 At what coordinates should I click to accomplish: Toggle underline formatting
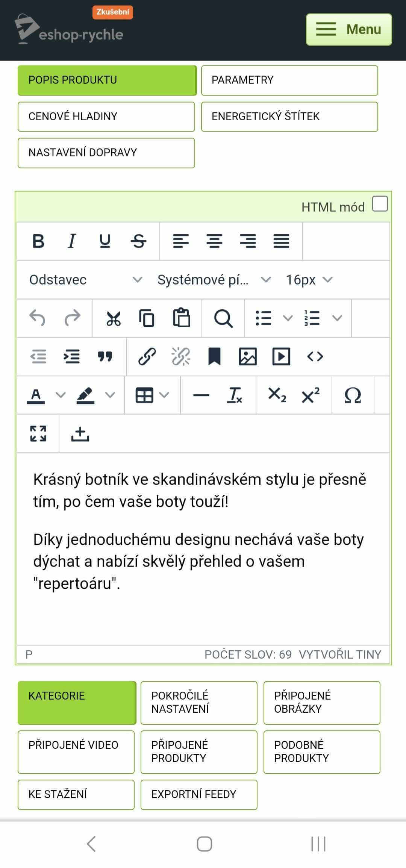tap(105, 241)
